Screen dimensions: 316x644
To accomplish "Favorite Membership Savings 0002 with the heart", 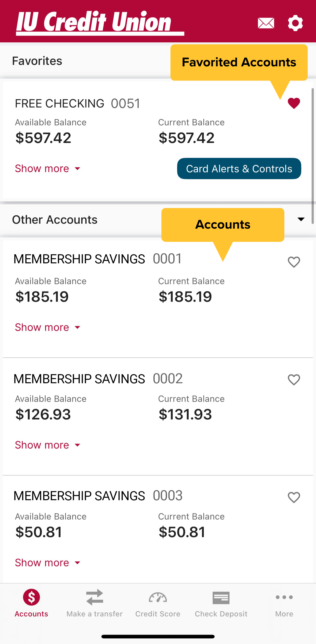I will point(294,380).
